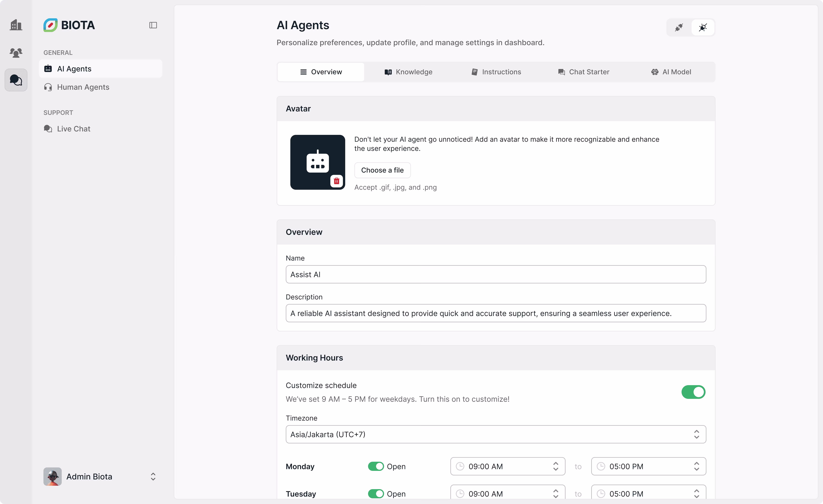Open Human Agents in sidebar
The image size is (823, 504).
click(x=101, y=87)
